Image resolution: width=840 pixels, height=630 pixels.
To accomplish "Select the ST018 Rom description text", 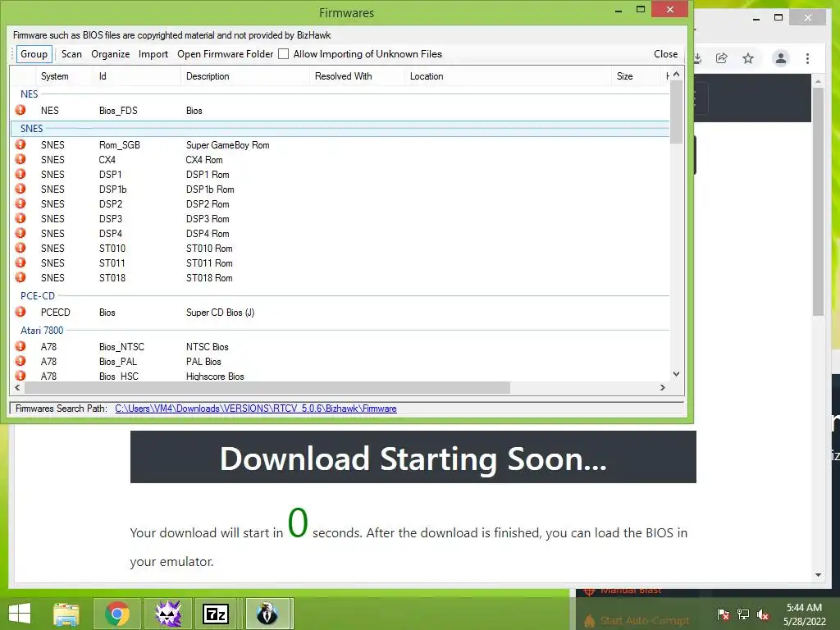I will [209, 278].
